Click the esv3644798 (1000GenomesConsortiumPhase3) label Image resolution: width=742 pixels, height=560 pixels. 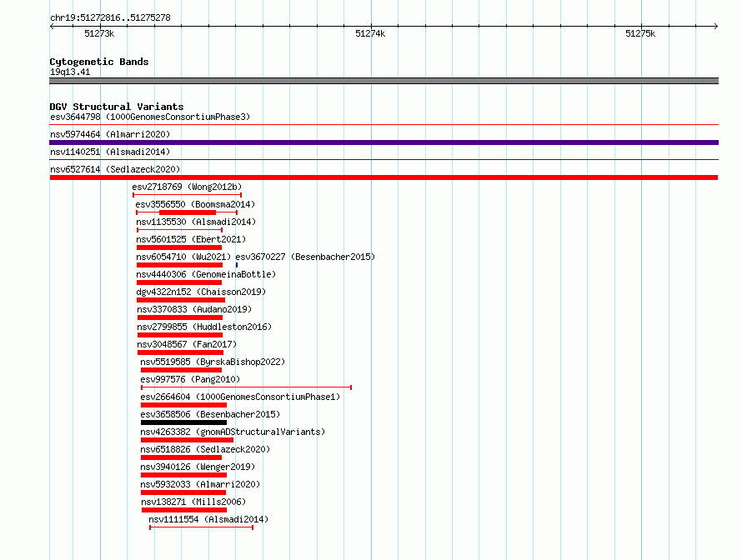(x=150, y=117)
